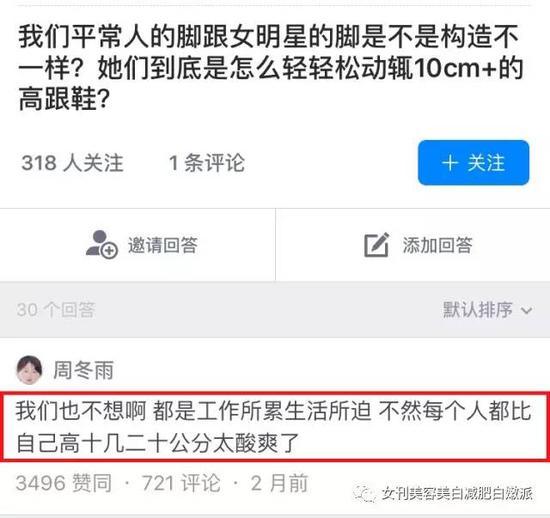Click the invite person icon

pyautogui.click(x=102, y=244)
